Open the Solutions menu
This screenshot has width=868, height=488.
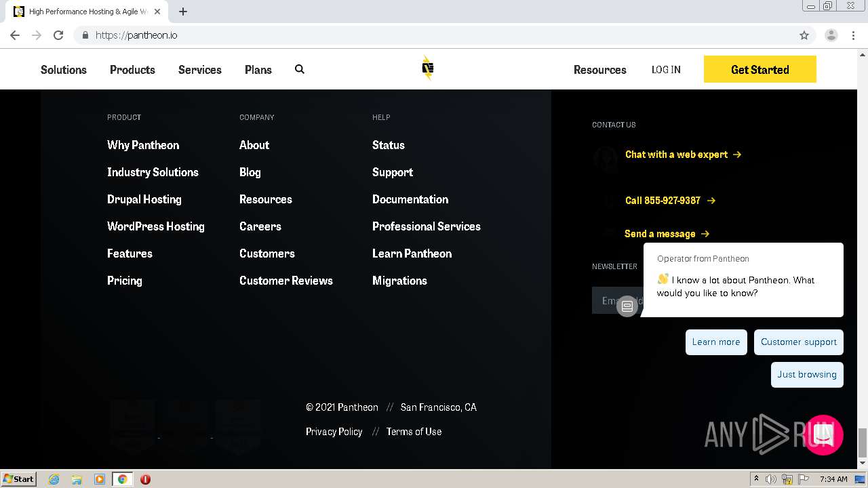[x=64, y=70]
